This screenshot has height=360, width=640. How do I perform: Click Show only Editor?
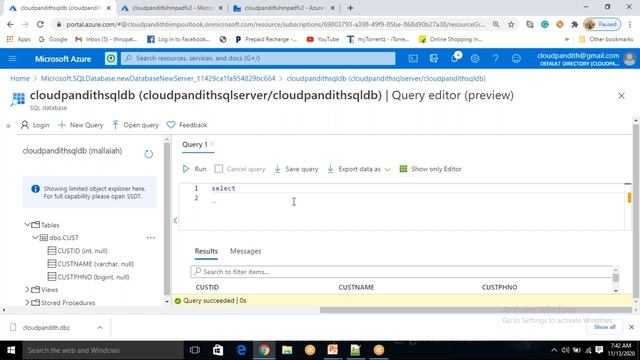431,169
